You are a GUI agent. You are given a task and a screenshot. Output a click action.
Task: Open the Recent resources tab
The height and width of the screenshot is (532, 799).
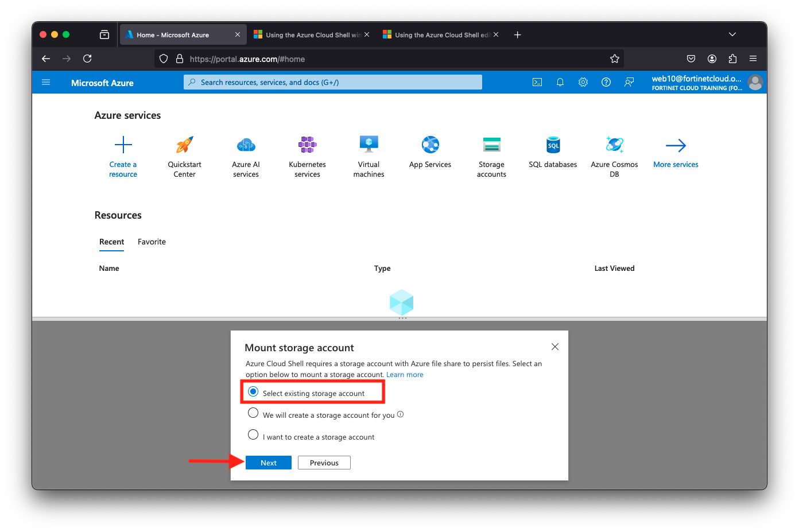pos(112,242)
